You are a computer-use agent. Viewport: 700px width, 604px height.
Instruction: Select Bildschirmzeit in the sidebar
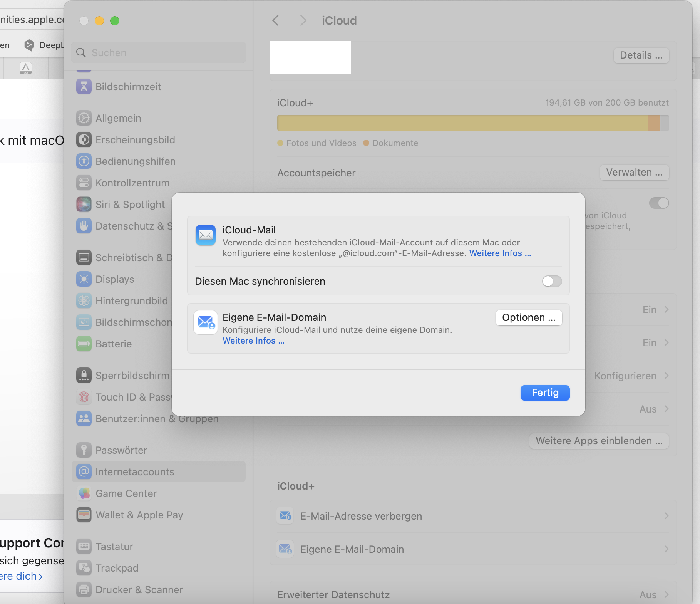159,87
